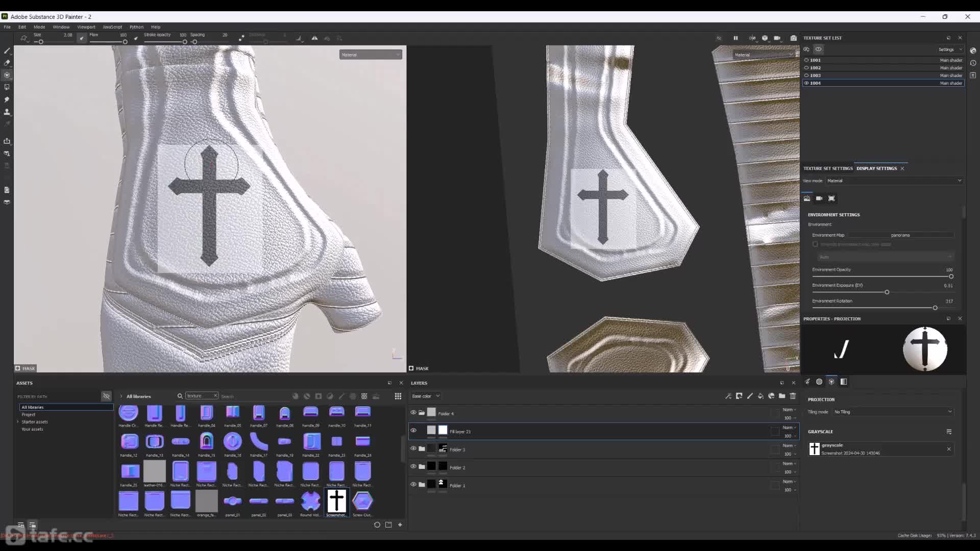Click the log list icon on right sidebar

click(x=973, y=76)
